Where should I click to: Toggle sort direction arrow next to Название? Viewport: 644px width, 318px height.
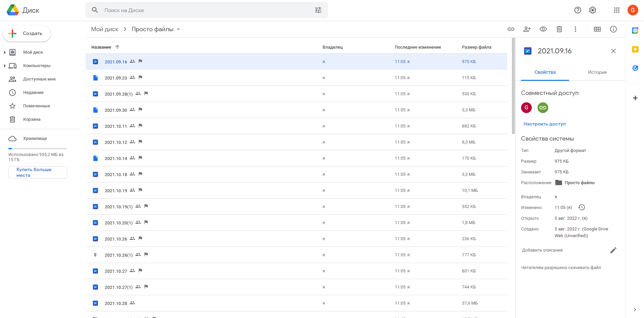pos(117,47)
